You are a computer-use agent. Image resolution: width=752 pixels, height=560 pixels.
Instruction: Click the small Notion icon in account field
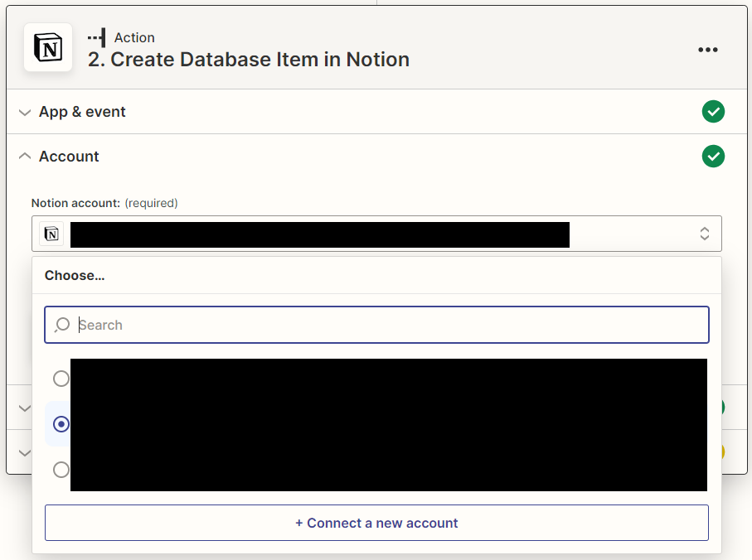coord(51,234)
